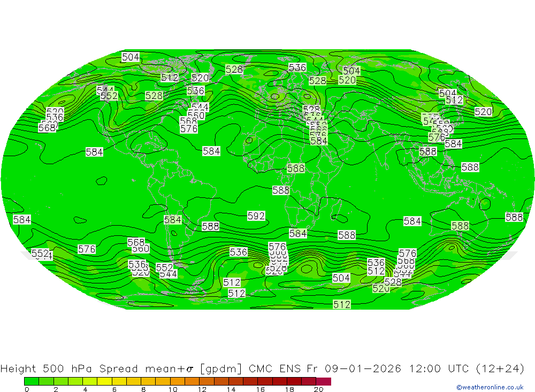Image resolution: width=535 pixels, height=392 pixels.
Task: Click the "588" contour label over northern Africa
Action: click(x=295, y=168)
